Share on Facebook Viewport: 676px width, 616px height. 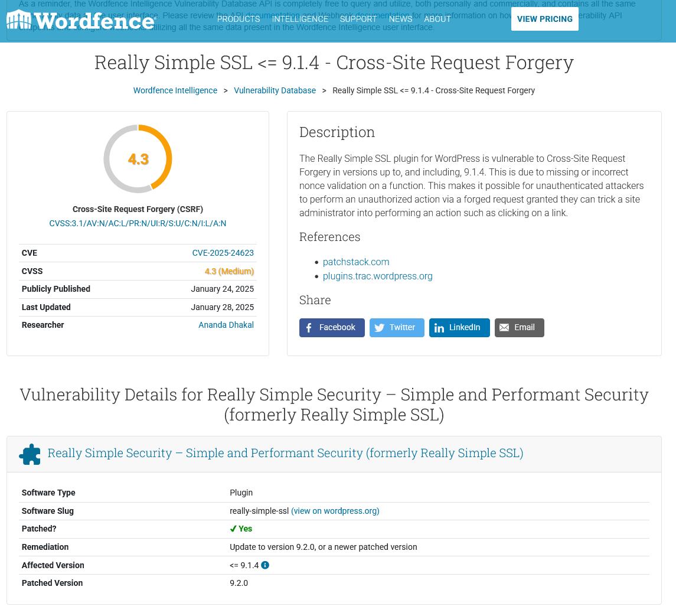pyautogui.click(x=332, y=328)
